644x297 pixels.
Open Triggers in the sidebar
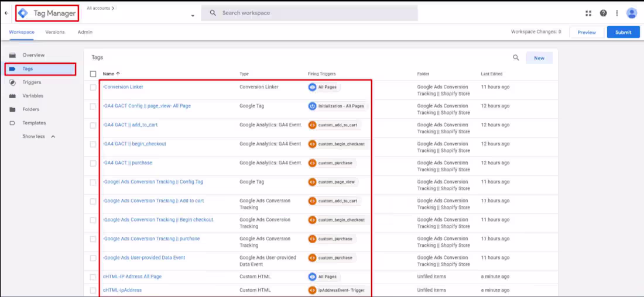click(x=32, y=82)
